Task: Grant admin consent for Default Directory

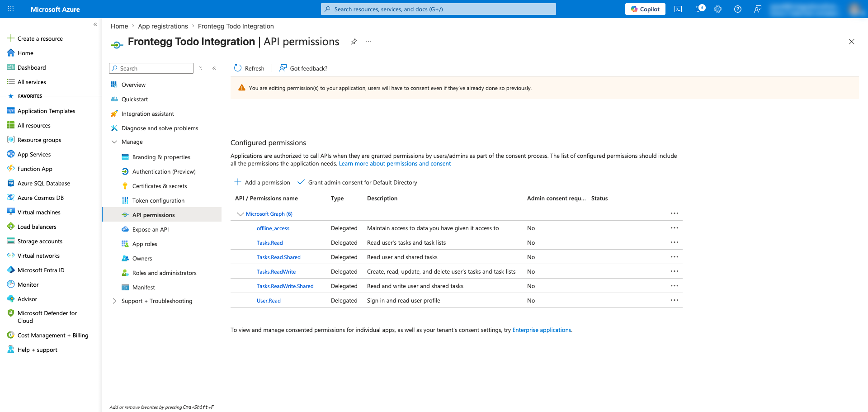Action: point(357,182)
